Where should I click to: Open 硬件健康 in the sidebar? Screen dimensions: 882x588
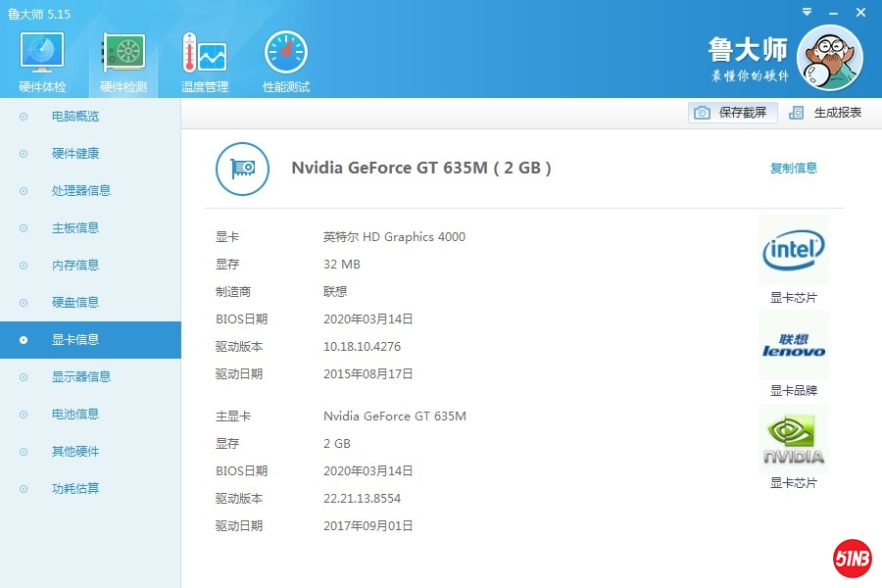(75, 154)
